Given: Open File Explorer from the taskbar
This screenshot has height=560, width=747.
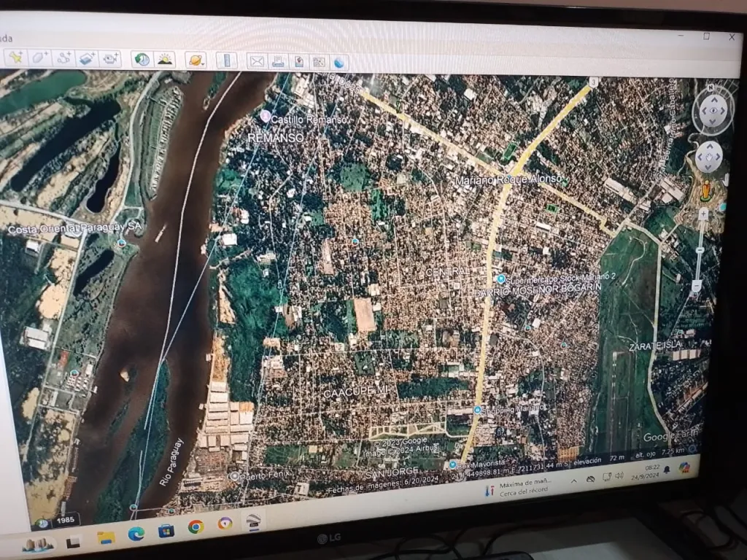Looking at the screenshot, I should pyautogui.click(x=106, y=537).
